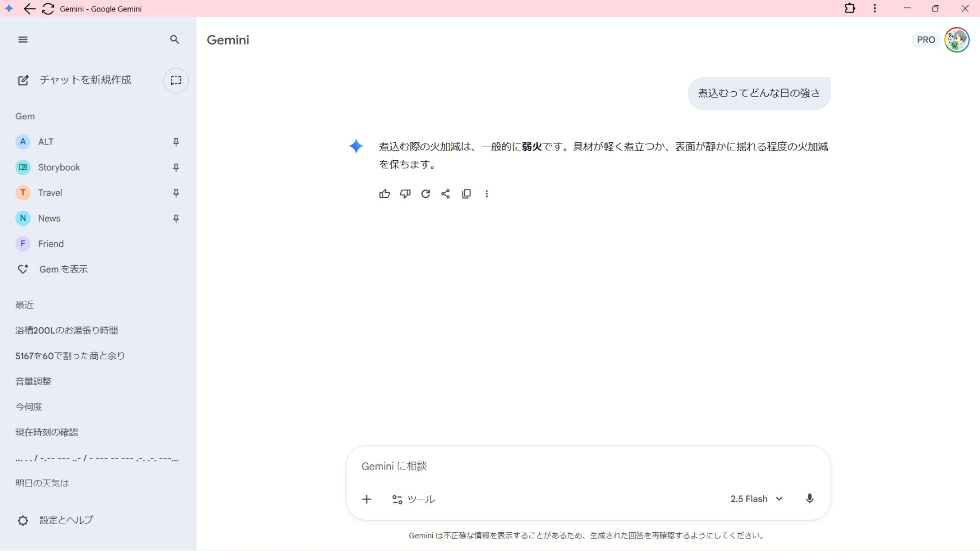The height and width of the screenshot is (551, 980).
Task: Select the Travel Gem in sidebar
Action: [50, 193]
